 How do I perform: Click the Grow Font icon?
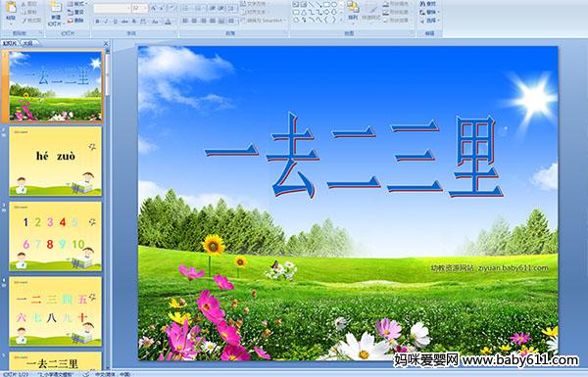point(154,8)
